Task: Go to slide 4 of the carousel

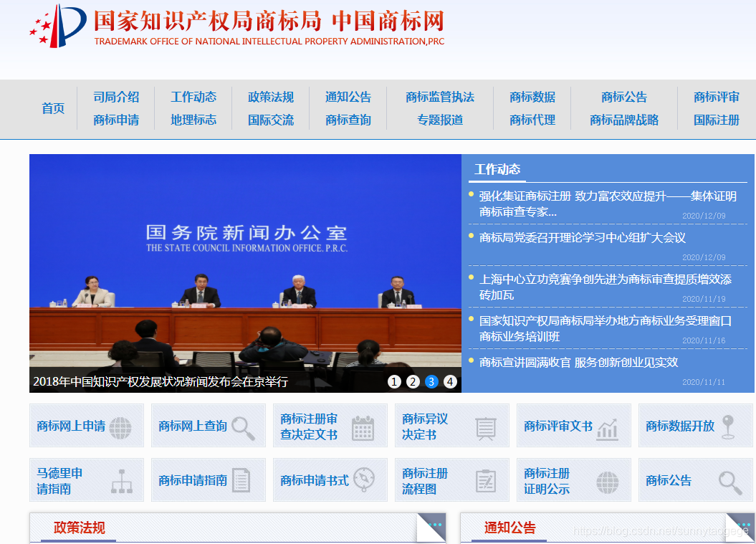Action: 450,382
